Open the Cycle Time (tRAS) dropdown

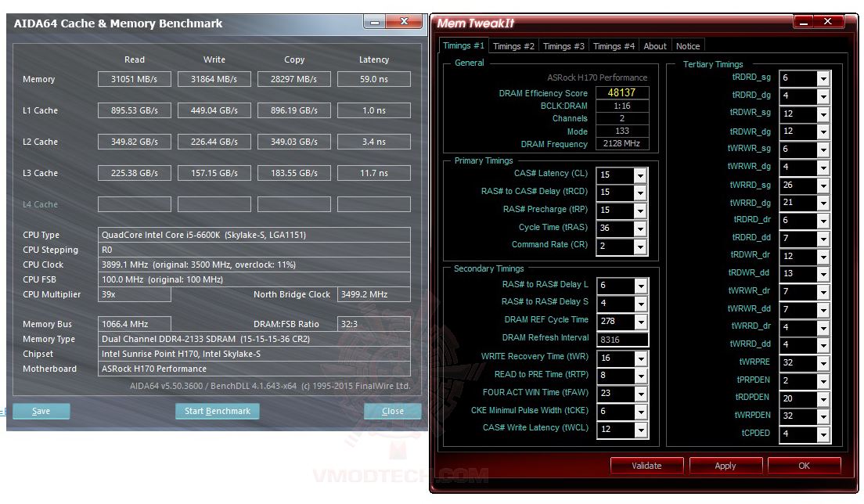point(639,229)
